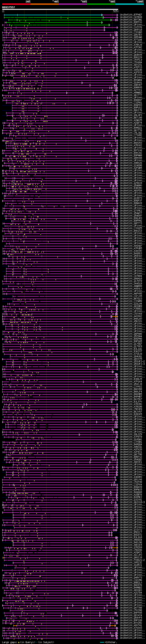This screenshot has width=146, height=644.
Task: Select hit label UniRef100_A7P3H2
Action: pos(131,47)
